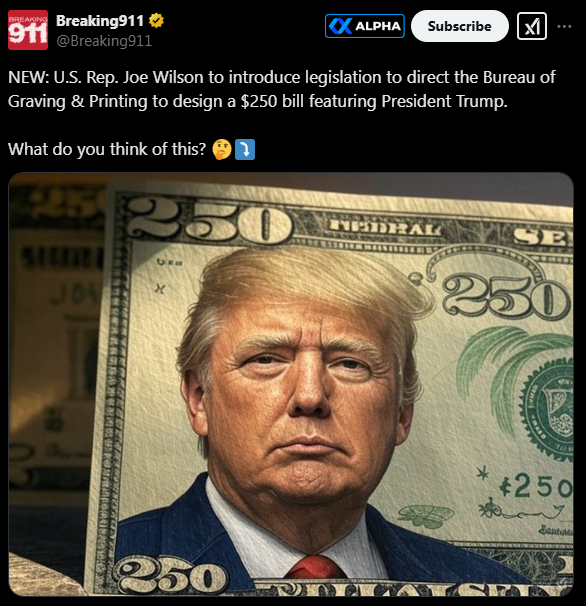This screenshot has height=606, width=586.
Task: Click the thinking face emoji
Action: (222, 149)
